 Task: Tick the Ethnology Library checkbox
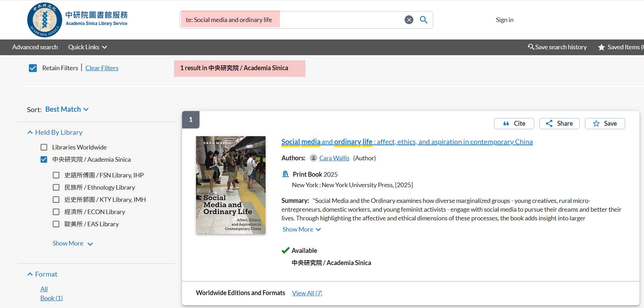pos(56,188)
